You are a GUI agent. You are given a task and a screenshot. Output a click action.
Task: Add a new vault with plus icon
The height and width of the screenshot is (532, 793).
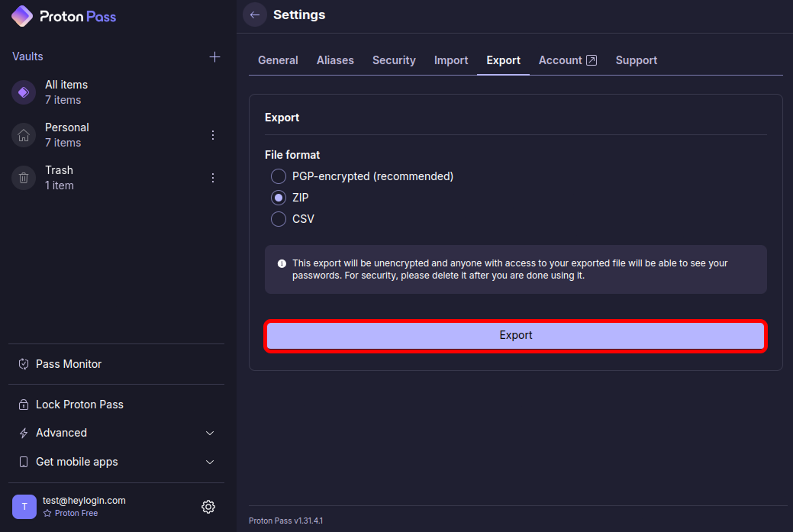pos(214,56)
